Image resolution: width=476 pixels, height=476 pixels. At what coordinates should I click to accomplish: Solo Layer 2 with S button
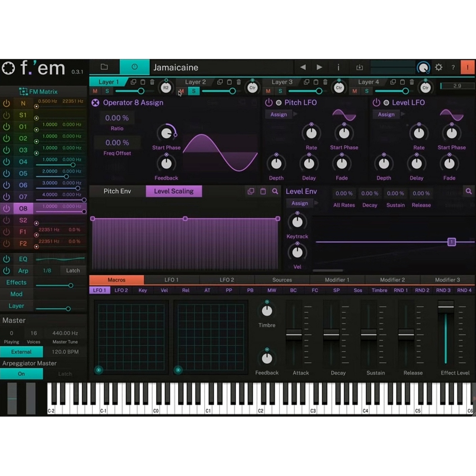[194, 91]
